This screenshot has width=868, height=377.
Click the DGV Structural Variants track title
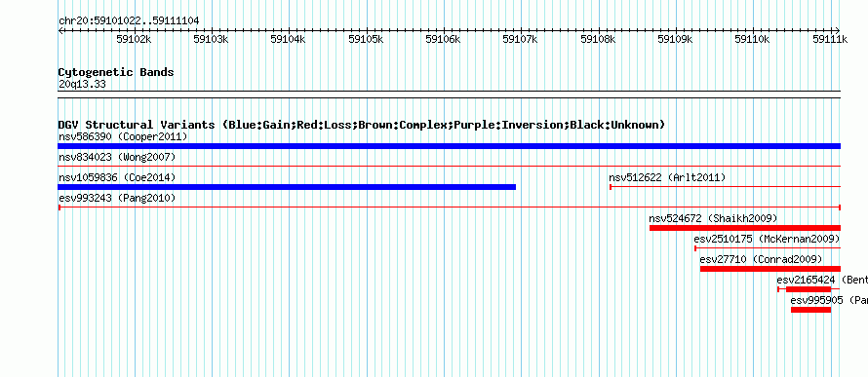pos(362,125)
